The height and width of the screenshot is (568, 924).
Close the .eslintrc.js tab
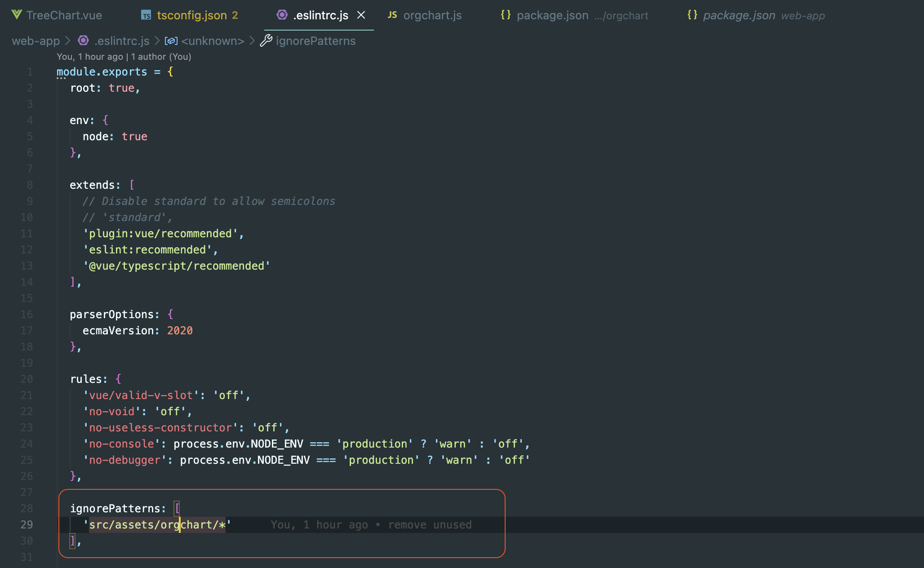click(x=361, y=15)
